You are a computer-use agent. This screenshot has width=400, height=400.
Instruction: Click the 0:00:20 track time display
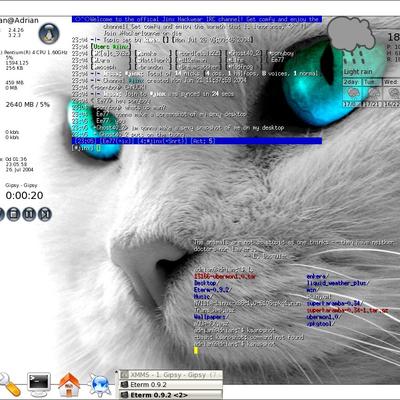click(24, 195)
